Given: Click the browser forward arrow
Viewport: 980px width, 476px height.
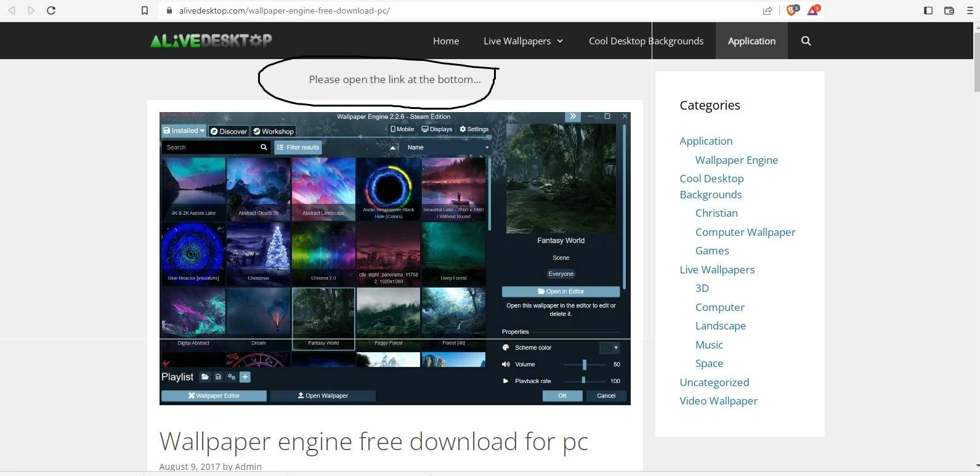Looking at the screenshot, I should [31, 10].
